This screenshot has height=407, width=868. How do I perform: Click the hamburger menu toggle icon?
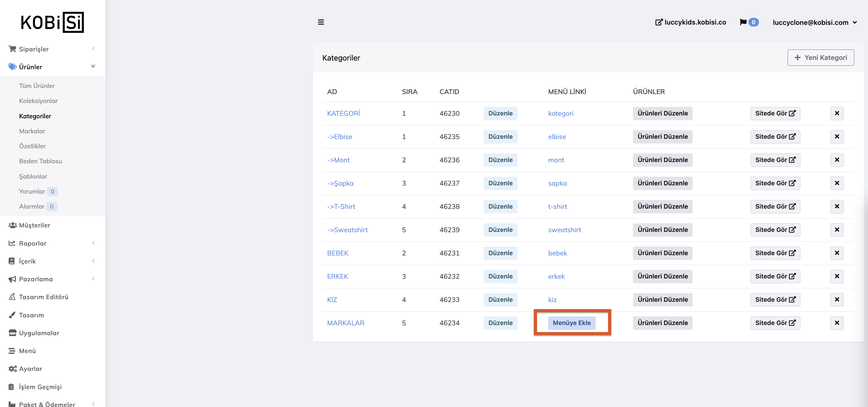pos(321,22)
